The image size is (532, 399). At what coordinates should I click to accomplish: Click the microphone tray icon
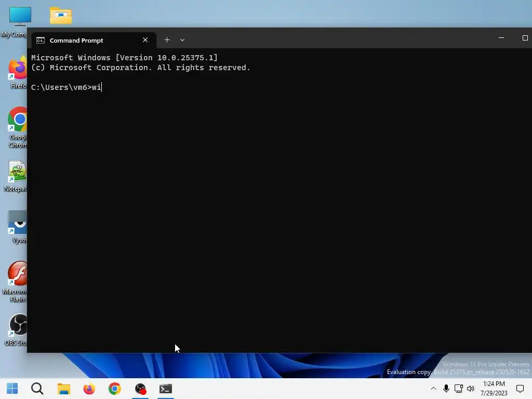(x=446, y=389)
